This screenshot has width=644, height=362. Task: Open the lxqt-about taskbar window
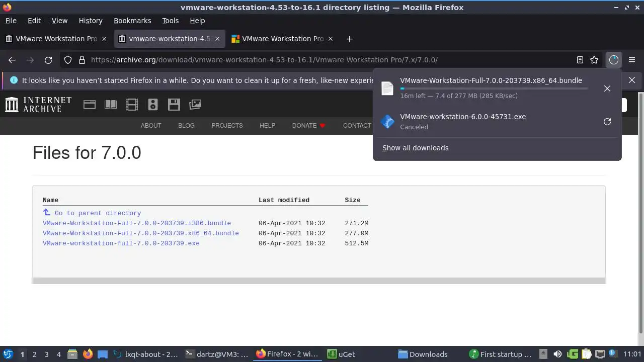tap(146, 354)
